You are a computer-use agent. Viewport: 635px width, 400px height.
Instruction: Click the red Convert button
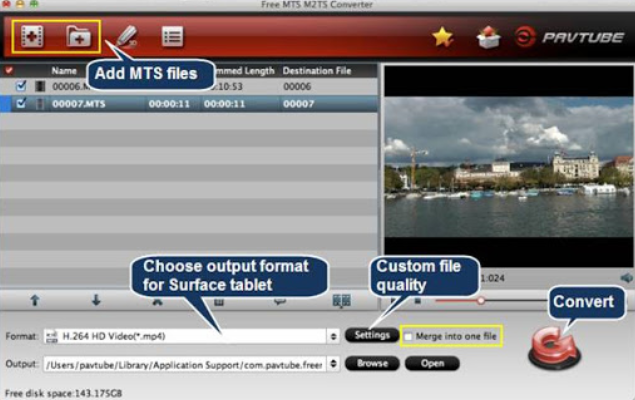tap(554, 348)
